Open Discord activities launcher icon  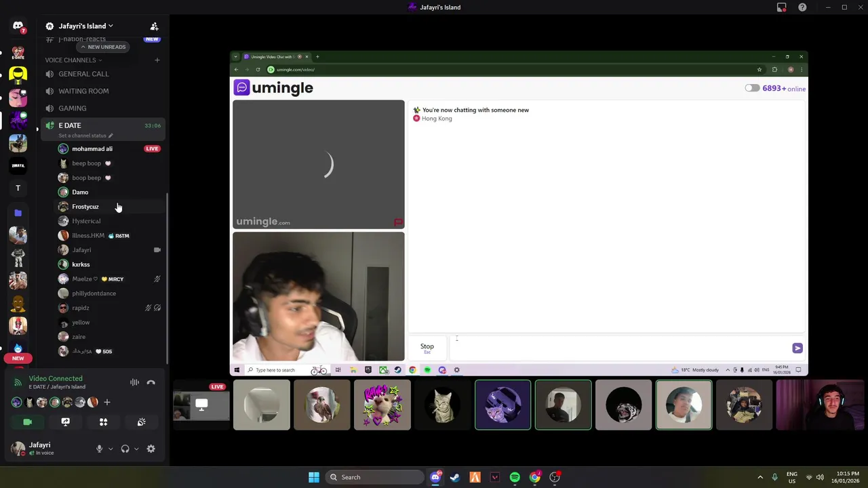pyautogui.click(x=103, y=422)
